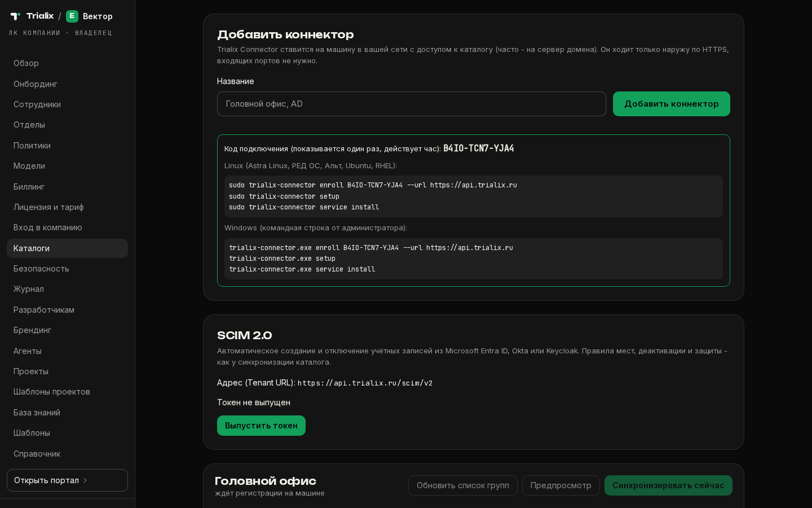The image size is (812, 508).
Task: Click the Головной офис connector heading
Action: pos(266,481)
